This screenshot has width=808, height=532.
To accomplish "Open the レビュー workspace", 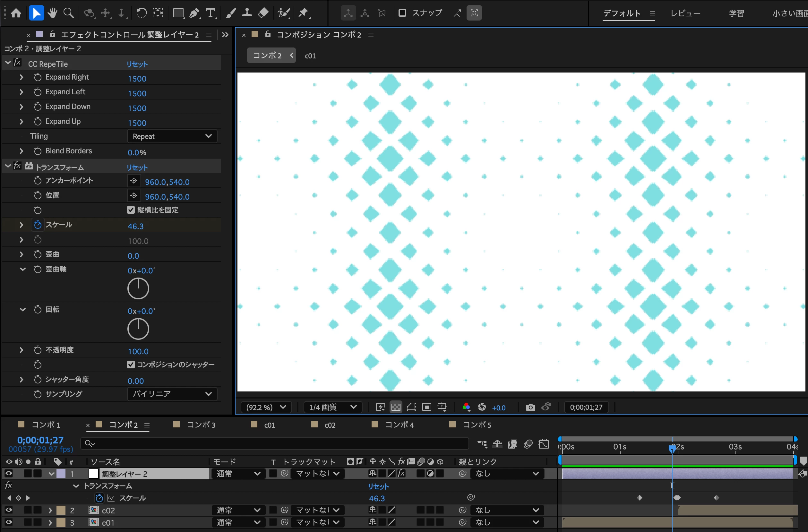I will point(685,13).
